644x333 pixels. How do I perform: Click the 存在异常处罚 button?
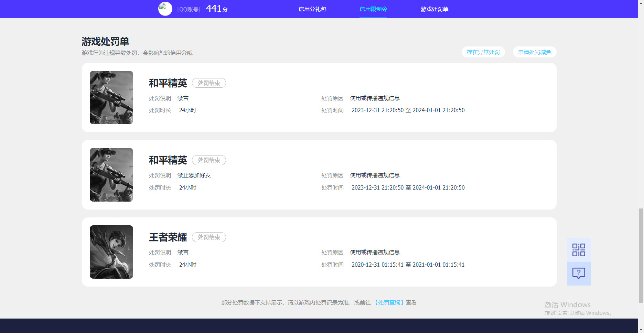pyautogui.click(x=483, y=52)
